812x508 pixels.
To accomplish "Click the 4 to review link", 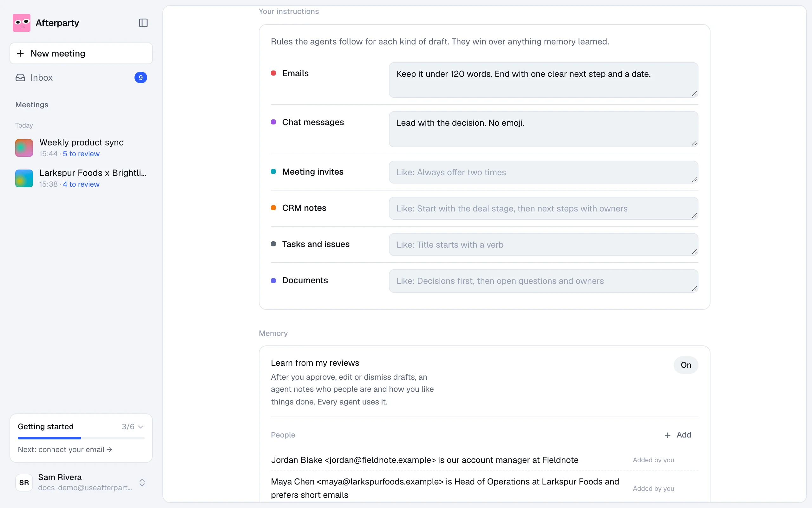I will 81,184.
